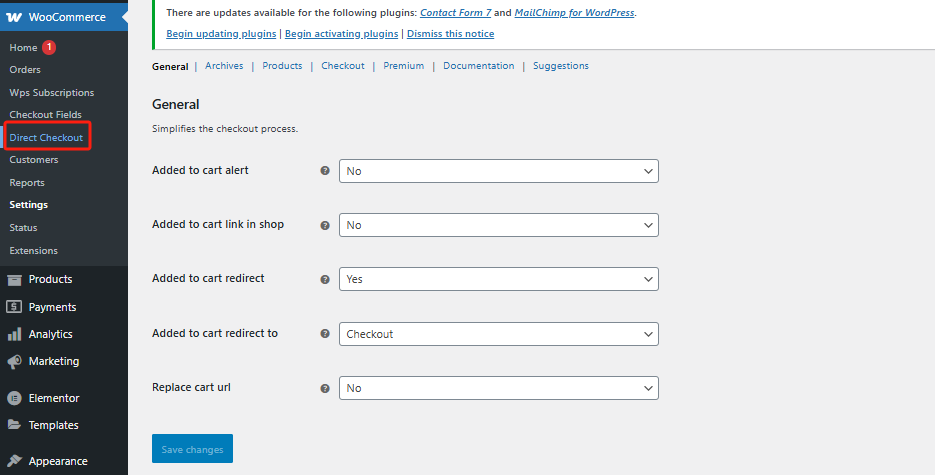
Task: Click help icon beside Added to cart alert
Action: (x=325, y=171)
